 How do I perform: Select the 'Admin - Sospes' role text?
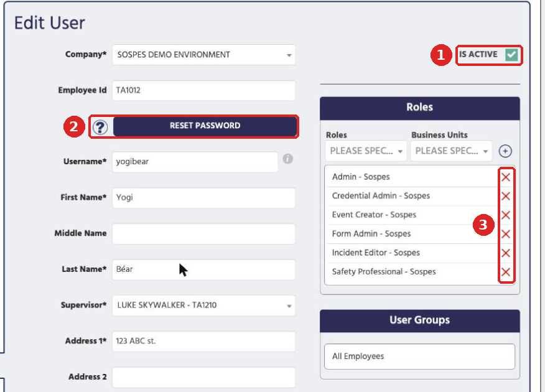pyautogui.click(x=361, y=177)
